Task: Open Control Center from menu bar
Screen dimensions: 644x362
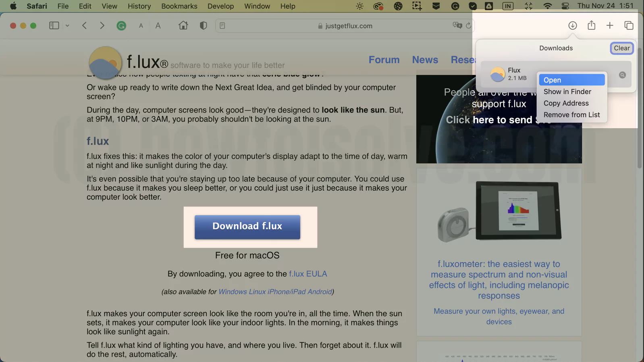Action: click(565, 6)
